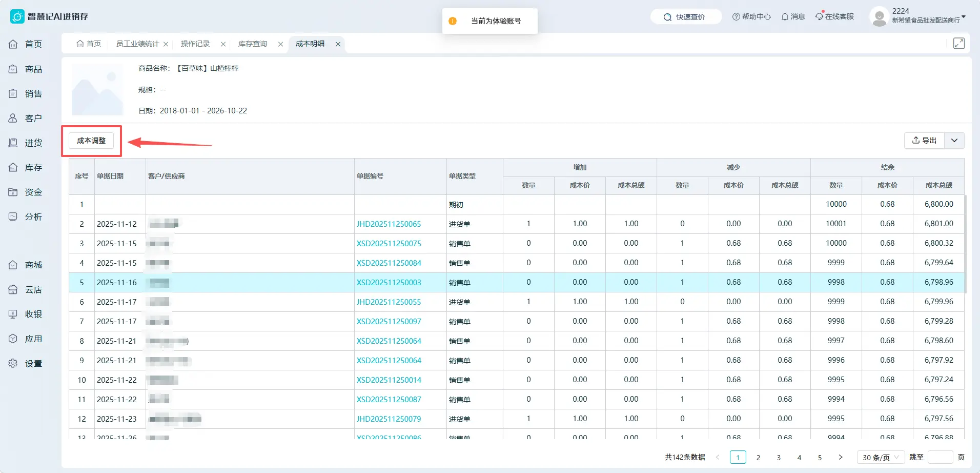The width and height of the screenshot is (980, 473).
Task: Open the 分析 sidebar section
Action: [26, 216]
